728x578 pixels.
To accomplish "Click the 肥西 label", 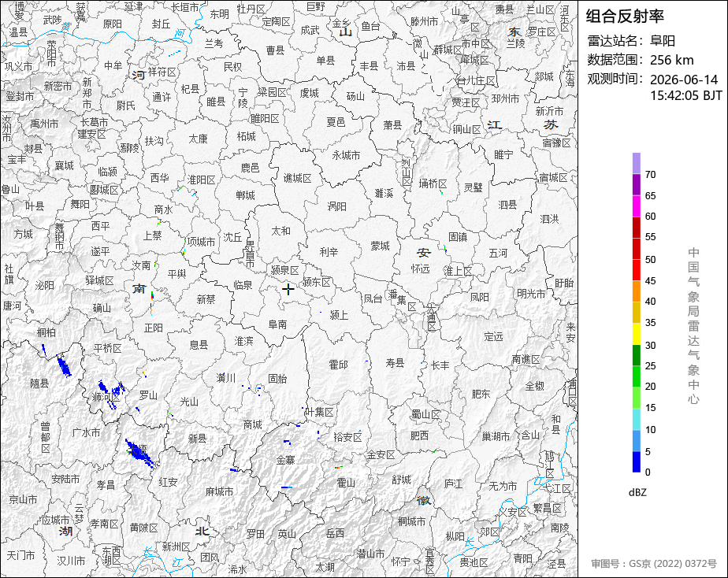I will coord(419,435).
